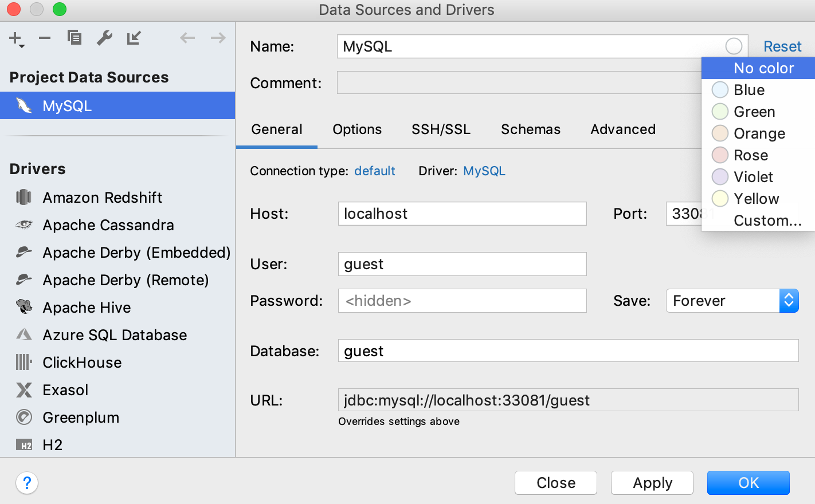Click the hidden Password field
Viewport: 815px width, 504px height.
(x=463, y=301)
